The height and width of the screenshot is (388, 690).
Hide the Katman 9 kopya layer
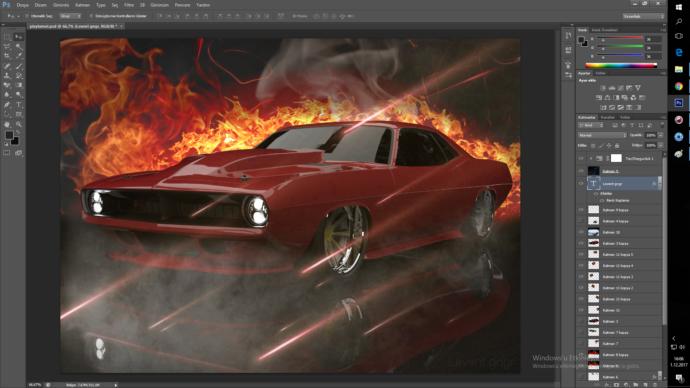click(x=581, y=210)
